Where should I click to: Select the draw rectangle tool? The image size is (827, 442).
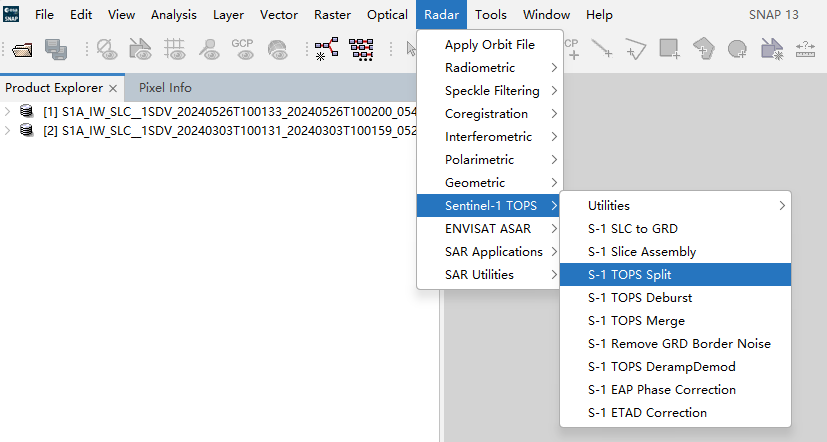pyautogui.click(x=669, y=49)
